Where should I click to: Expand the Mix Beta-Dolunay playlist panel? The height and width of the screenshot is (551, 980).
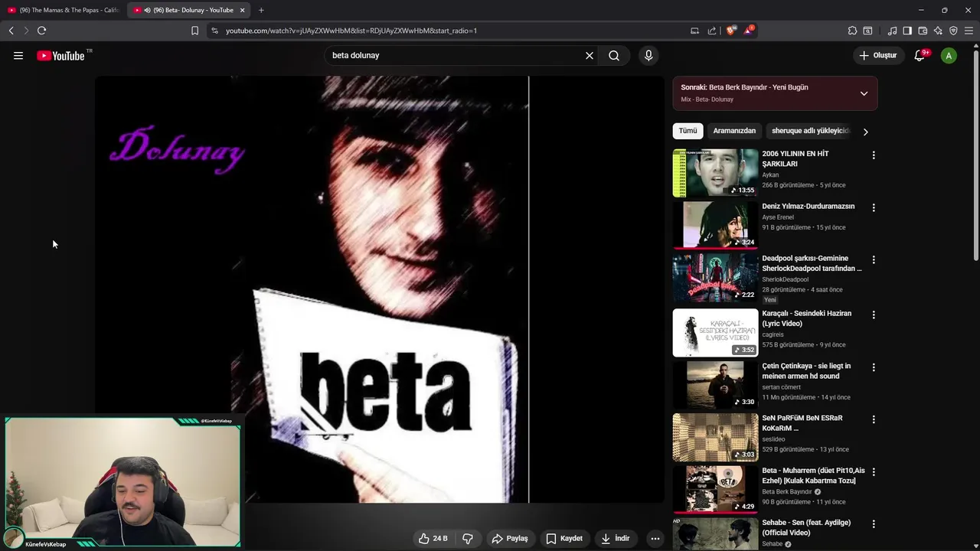pyautogui.click(x=864, y=93)
